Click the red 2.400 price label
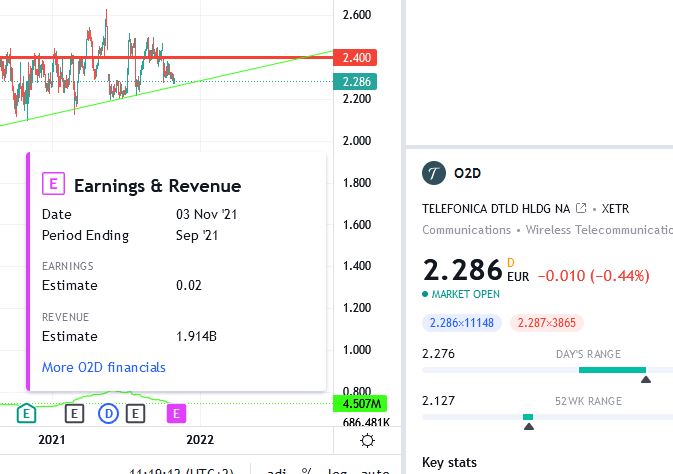 pos(355,58)
